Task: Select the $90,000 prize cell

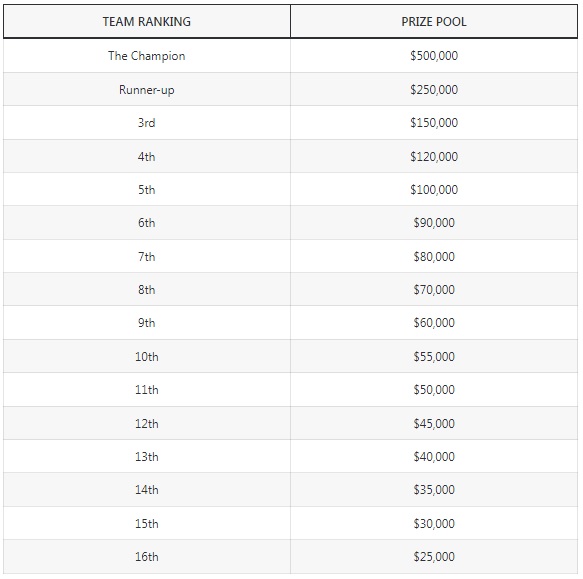Action: coord(434,223)
